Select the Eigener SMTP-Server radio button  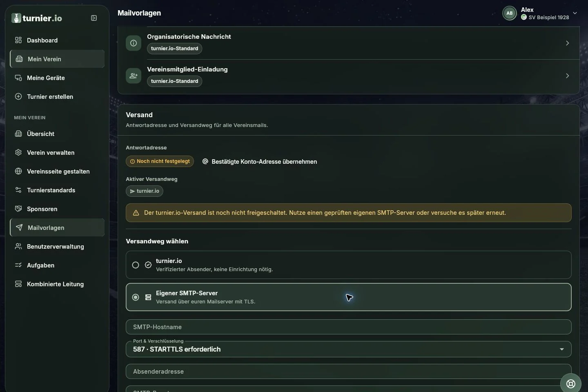coord(136,297)
